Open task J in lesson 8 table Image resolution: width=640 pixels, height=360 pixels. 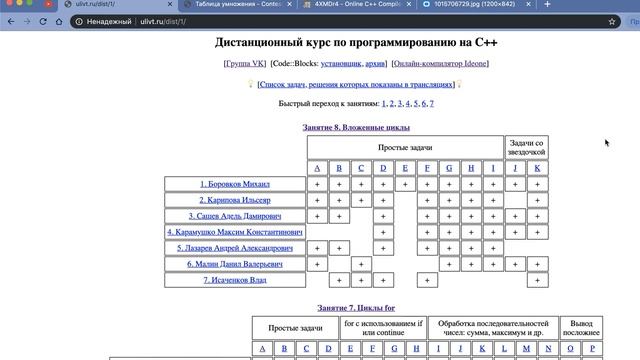point(515,168)
